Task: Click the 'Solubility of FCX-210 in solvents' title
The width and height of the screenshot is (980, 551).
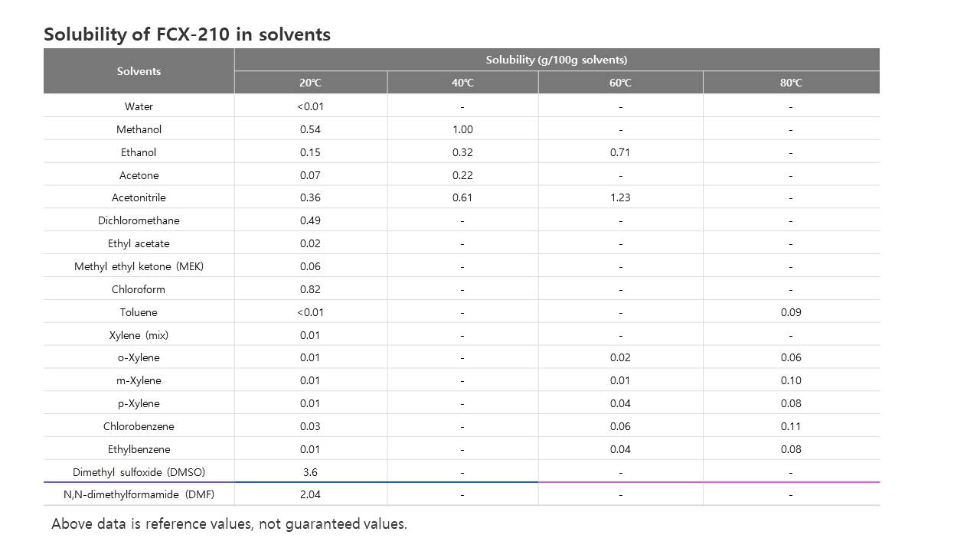Action: click(x=187, y=34)
